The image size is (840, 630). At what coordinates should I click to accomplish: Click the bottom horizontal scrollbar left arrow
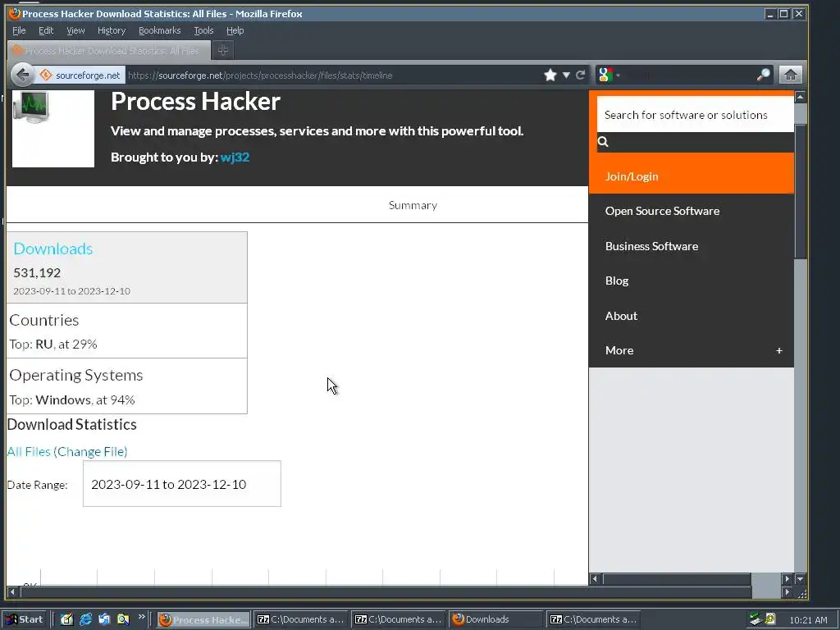(12, 592)
